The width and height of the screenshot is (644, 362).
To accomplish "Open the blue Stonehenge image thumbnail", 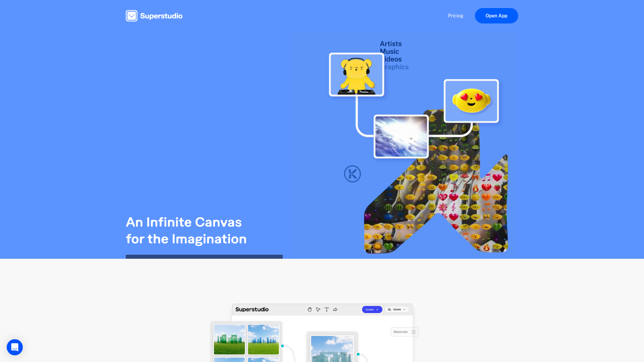I will tap(263, 339).
